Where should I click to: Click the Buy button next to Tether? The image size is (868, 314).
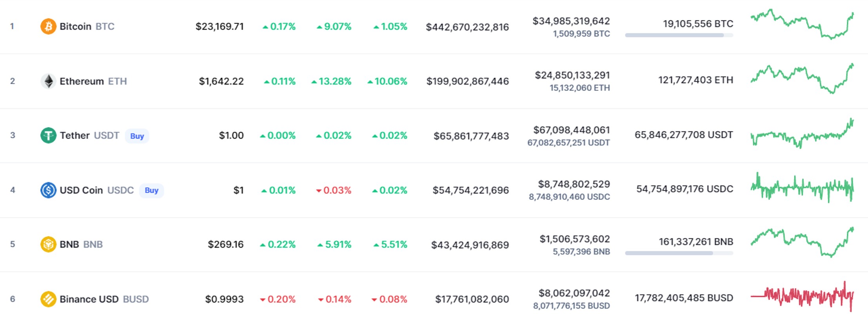tap(137, 136)
